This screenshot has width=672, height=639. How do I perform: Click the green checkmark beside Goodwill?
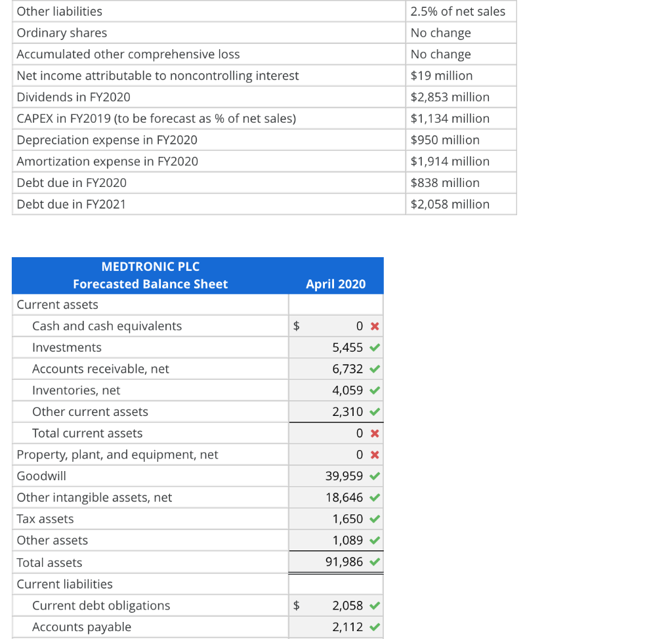click(375, 476)
